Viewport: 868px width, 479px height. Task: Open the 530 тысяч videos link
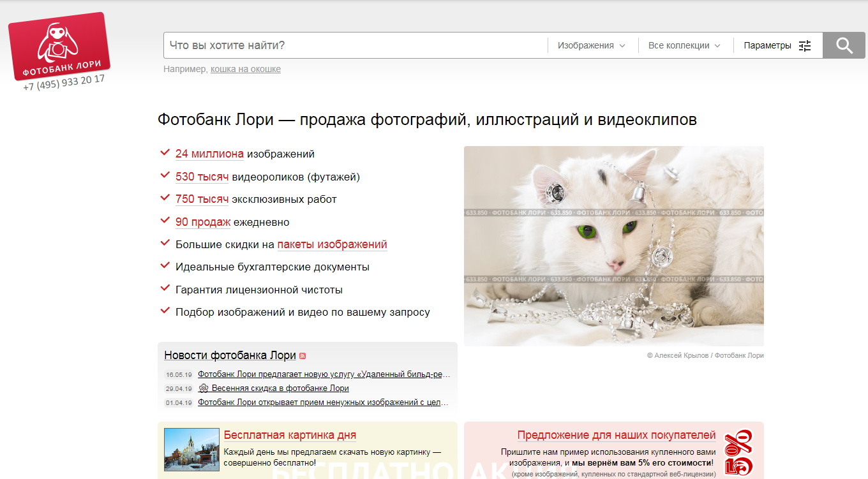pyautogui.click(x=202, y=176)
